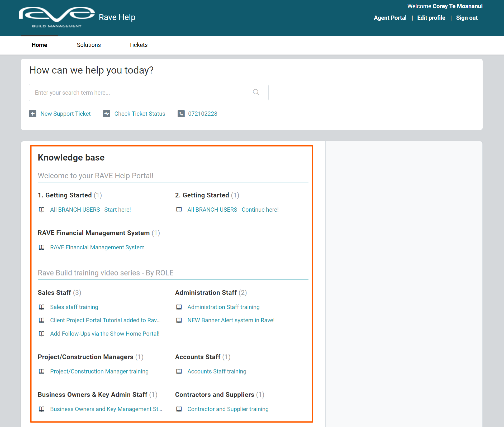The height and width of the screenshot is (427, 504).
Task: Open the Accounts Staff folder heading
Action: (x=198, y=357)
